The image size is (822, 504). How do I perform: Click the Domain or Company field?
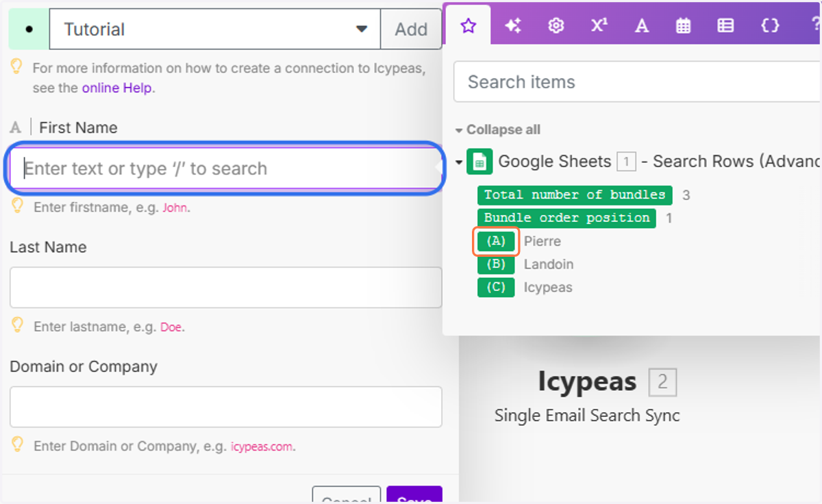click(x=225, y=407)
